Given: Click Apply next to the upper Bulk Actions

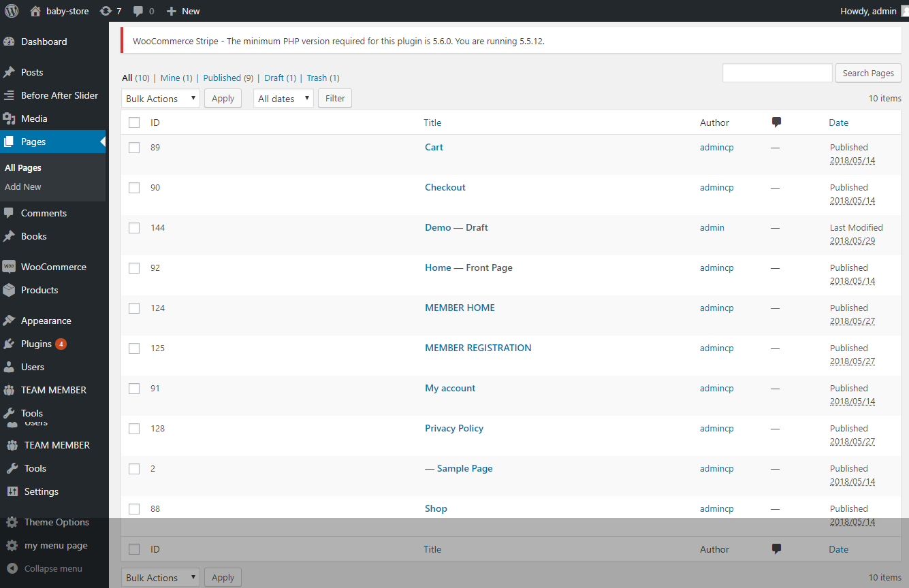Looking at the screenshot, I should pos(223,98).
